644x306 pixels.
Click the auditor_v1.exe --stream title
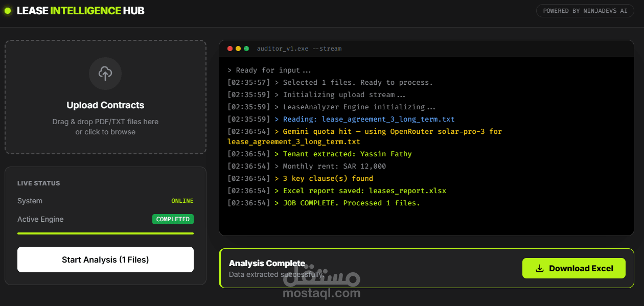click(x=300, y=49)
